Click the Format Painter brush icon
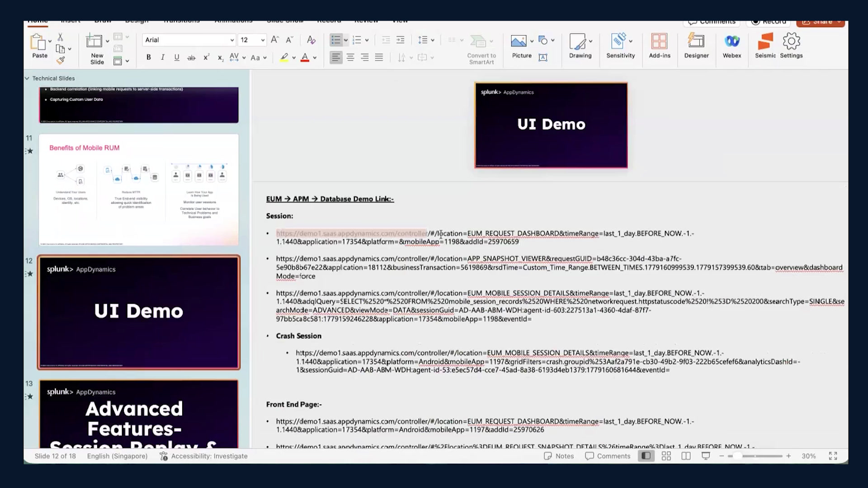This screenshot has width=868, height=488. click(x=61, y=60)
